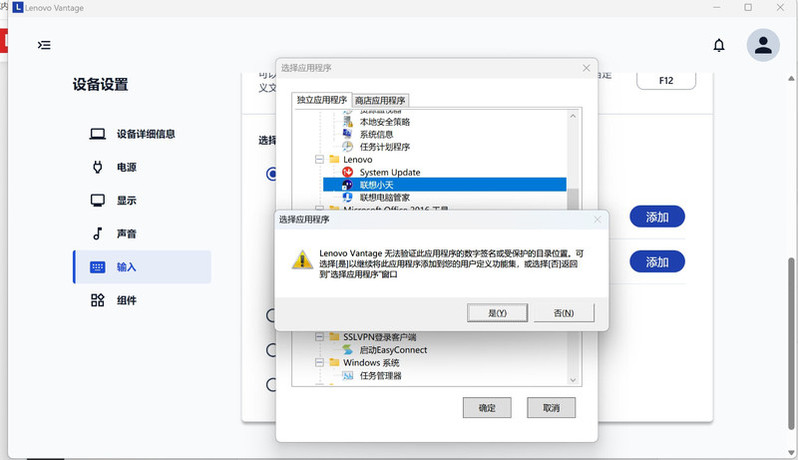Click the Lenovo folder icon
Image resolution: width=798 pixels, height=460 pixels.
(334, 159)
